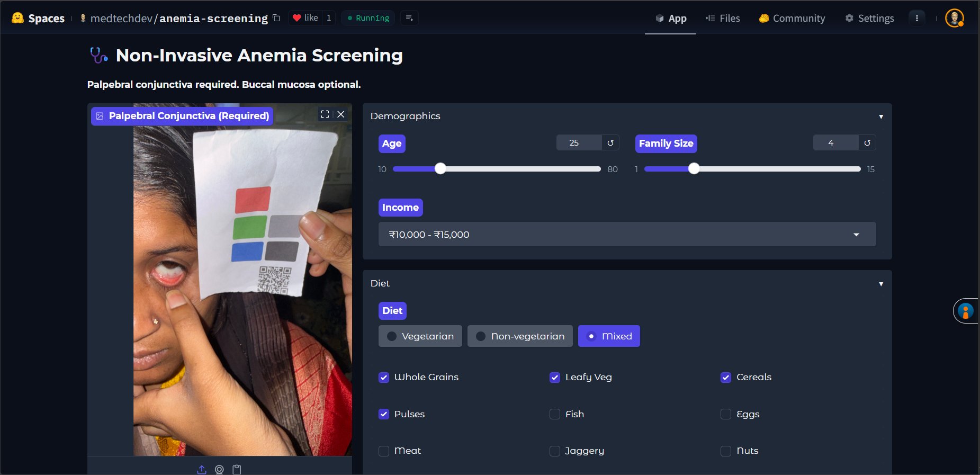Open the Community tab
The width and height of the screenshot is (980, 475).
click(x=792, y=18)
